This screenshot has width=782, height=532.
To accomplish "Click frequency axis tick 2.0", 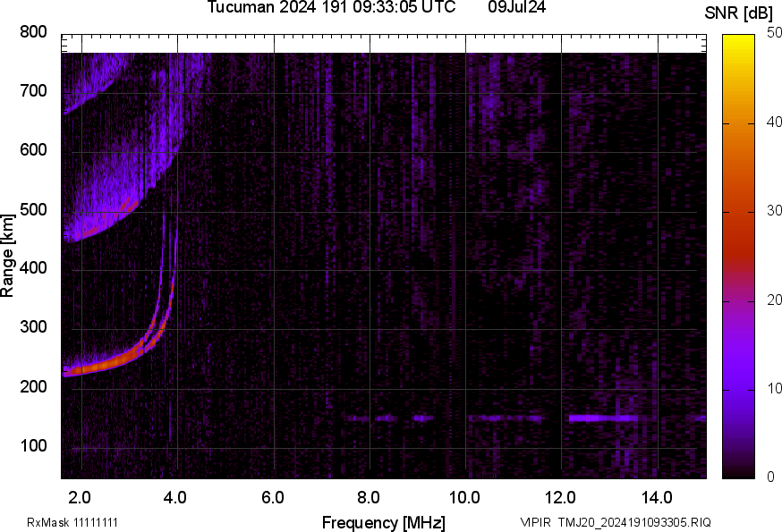I will coord(80,497).
